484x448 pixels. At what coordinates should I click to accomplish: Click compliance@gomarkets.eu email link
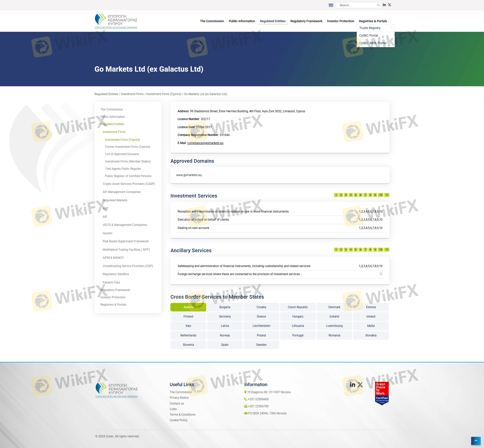point(205,143)
